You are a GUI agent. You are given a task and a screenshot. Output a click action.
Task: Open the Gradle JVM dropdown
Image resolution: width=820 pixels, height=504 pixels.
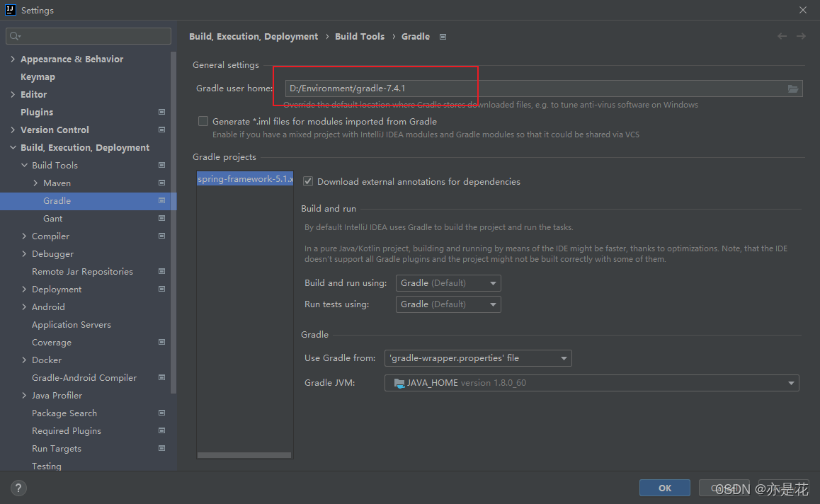pyautogui.click(x=591, y=383)
